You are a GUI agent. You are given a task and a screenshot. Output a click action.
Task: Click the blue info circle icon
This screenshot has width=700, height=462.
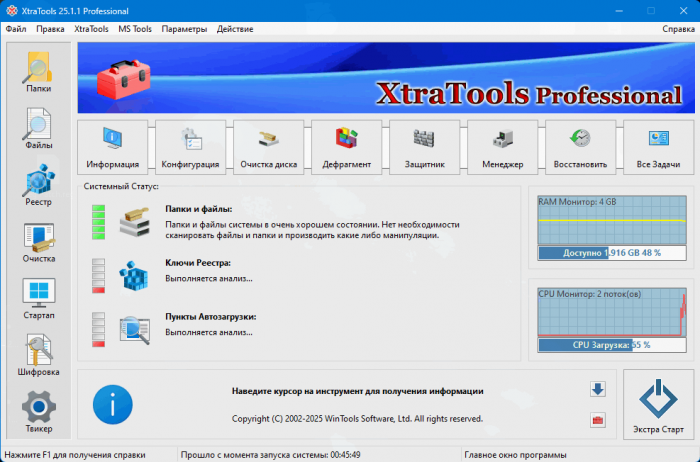[112, 404]
